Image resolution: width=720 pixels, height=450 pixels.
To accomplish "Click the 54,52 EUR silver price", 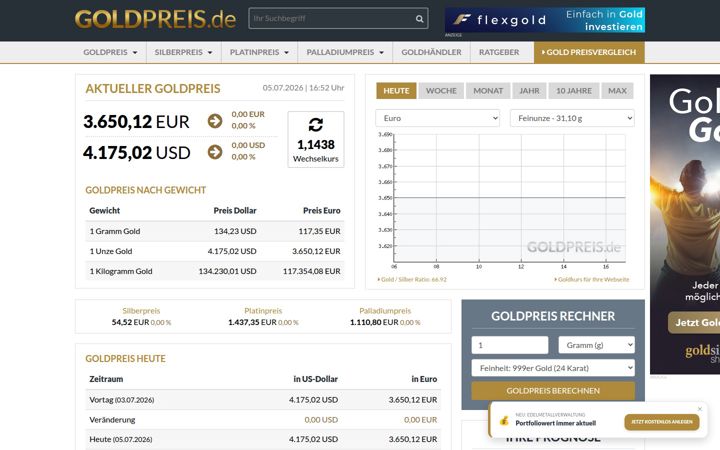I will (130, 322).
